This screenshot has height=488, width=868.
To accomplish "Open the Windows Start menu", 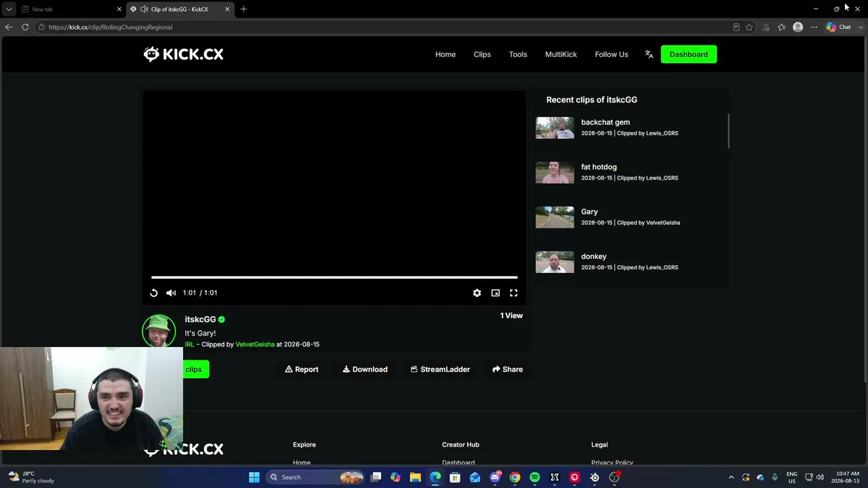I will (254, 477).
